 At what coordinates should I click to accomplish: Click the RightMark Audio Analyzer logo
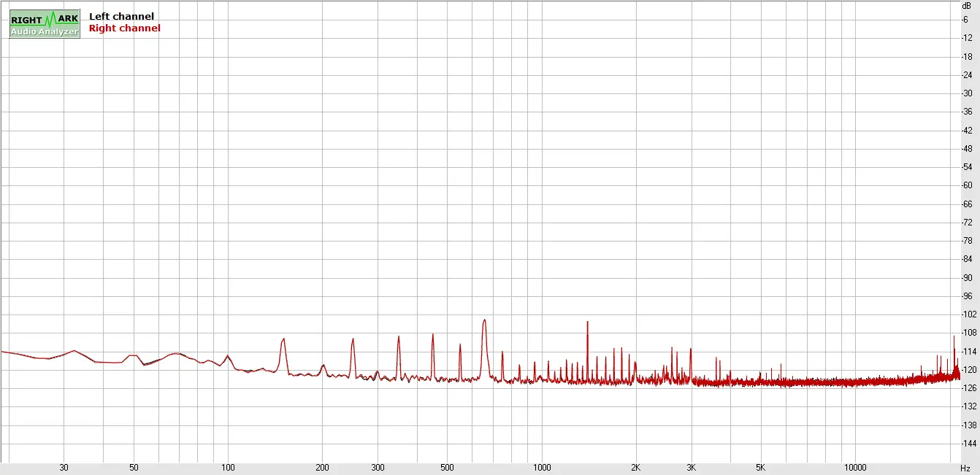[45, 24]
